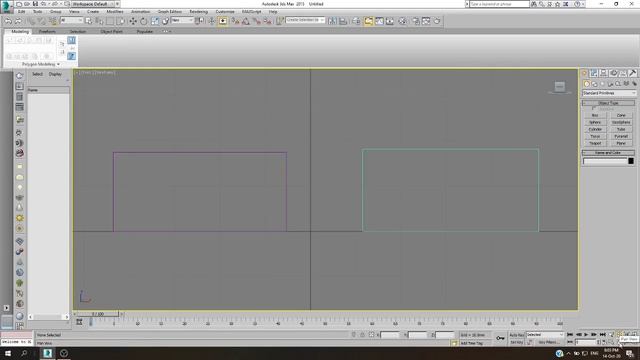Click the Redo icon in main toolbar
The width and height of the screenshot is (640, 360).
(18, 21)
